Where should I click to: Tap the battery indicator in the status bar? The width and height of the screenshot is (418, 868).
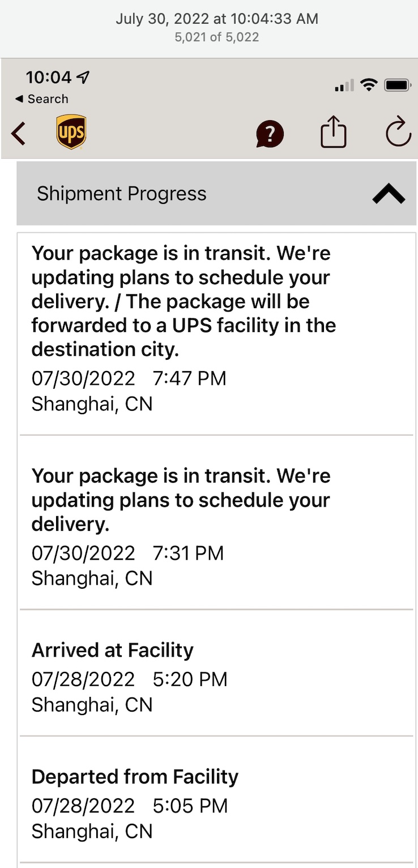[398, 86]
